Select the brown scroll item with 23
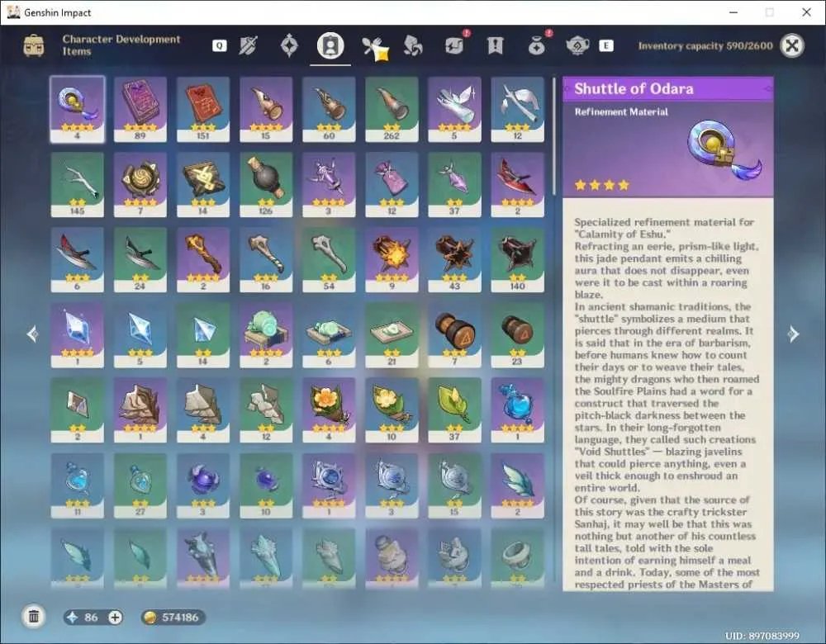The height and width of the screenshot is (644, 826). (x=517, y=335)
